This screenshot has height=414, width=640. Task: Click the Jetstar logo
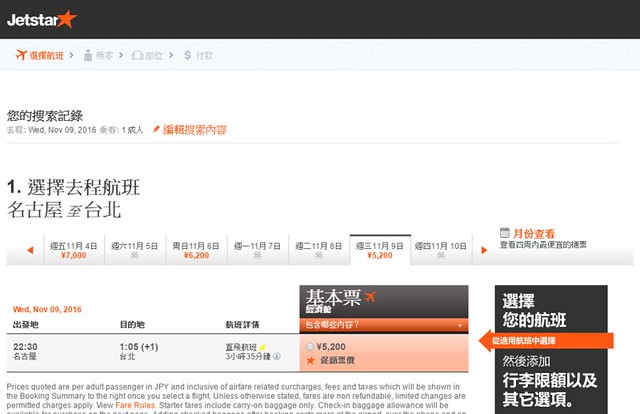tap(42, 19)
